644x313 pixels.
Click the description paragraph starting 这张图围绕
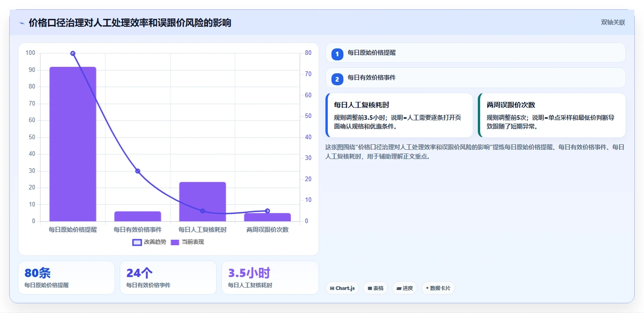point(475,152)
